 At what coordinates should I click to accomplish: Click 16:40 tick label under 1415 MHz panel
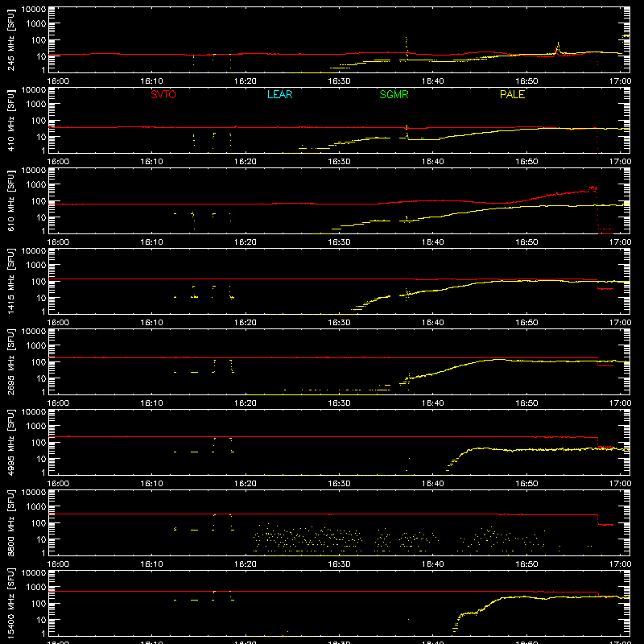432,323
